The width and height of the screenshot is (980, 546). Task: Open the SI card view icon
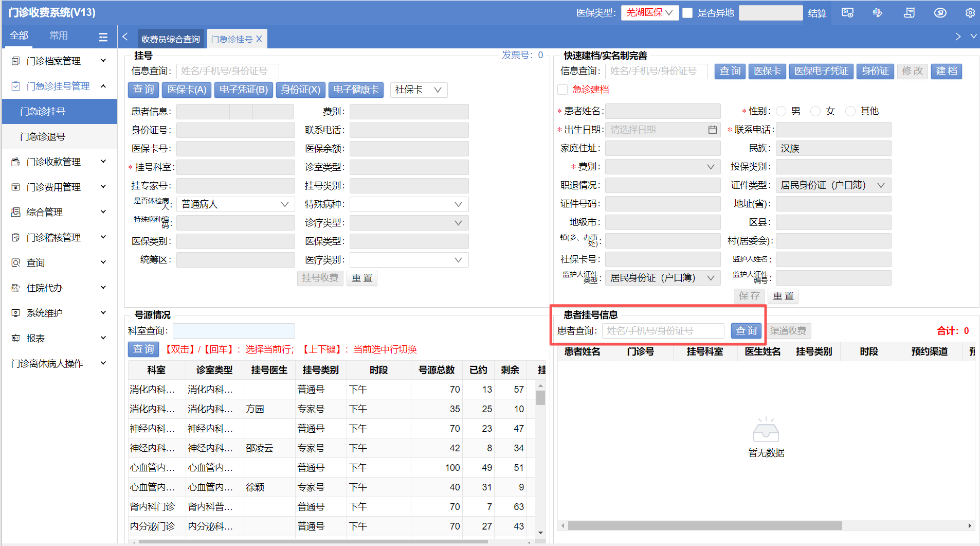847,13
